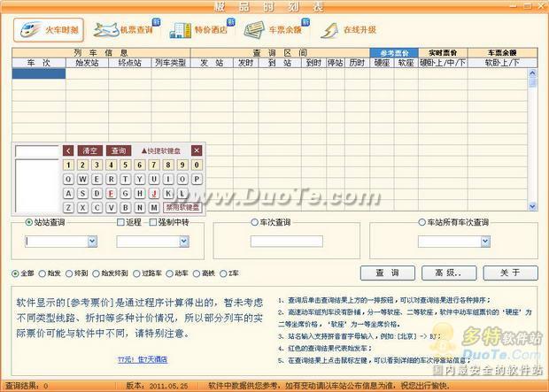The width and height of the screenshot is (549, 392).
Task: Sort by the 硬座 price column header
Action: pyautogui.click(x=382, y=63)
